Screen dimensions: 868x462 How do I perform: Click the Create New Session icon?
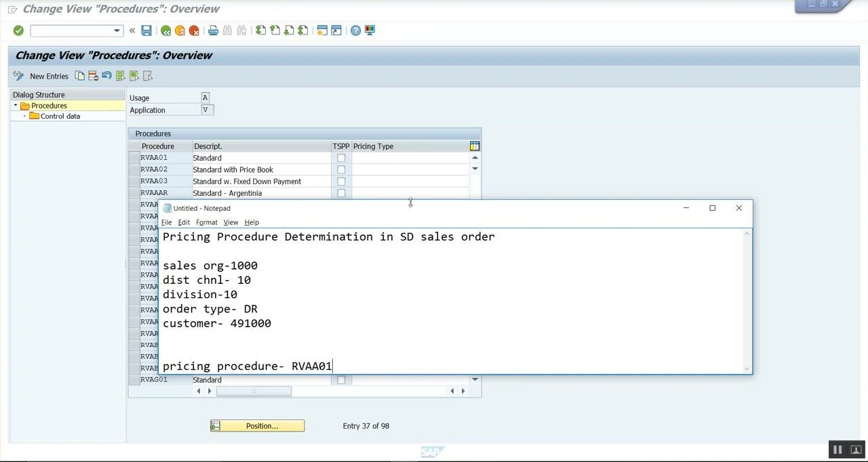click(x=322, y=30)
